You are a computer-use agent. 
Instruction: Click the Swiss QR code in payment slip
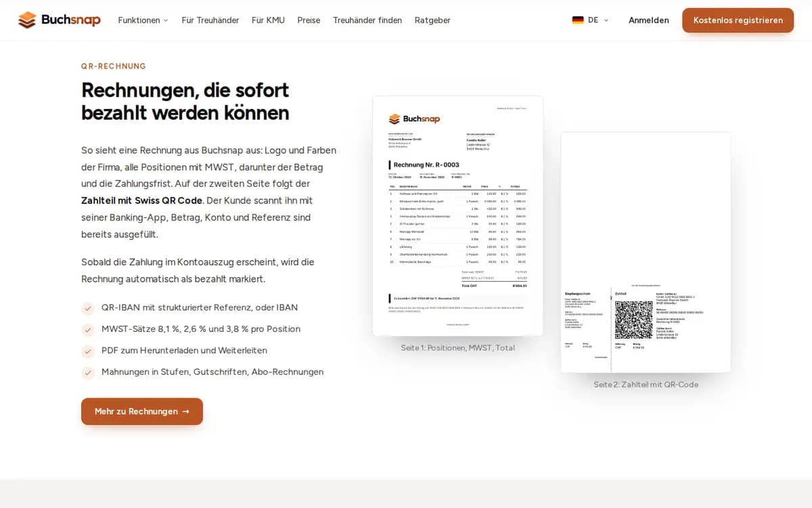(634, 320)
